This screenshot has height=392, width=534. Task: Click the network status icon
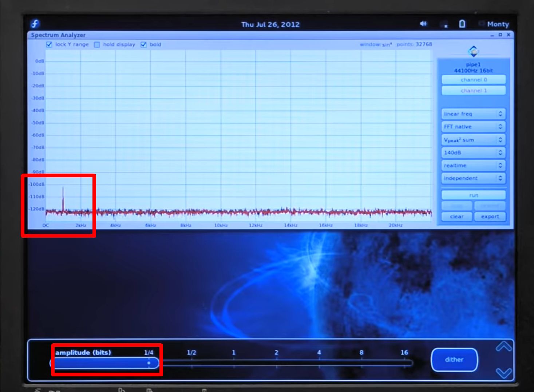444,24
